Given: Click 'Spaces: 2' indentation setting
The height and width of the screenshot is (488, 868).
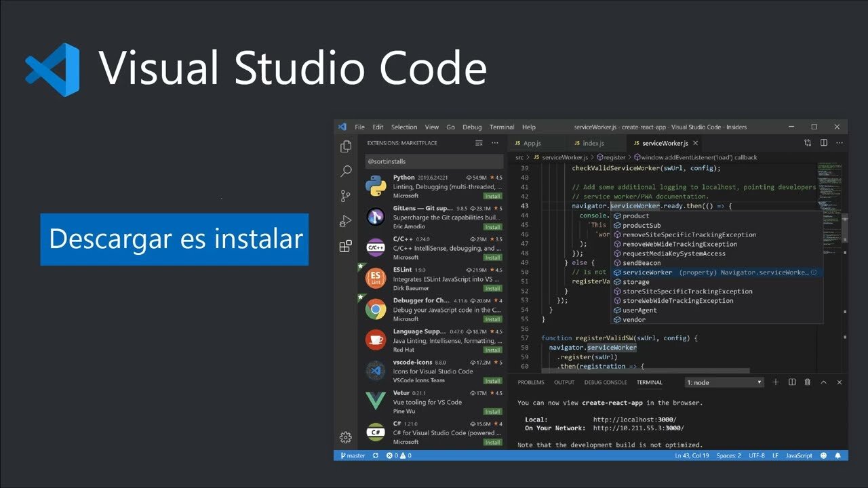Looking at the screenshot, I should [729, 455].
